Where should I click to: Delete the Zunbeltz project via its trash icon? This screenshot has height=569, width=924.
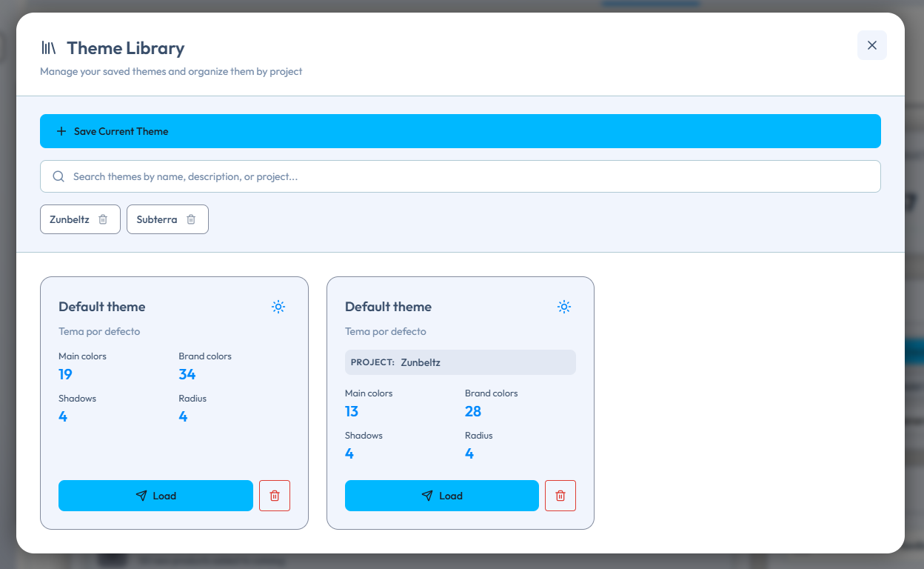[103, 219]
